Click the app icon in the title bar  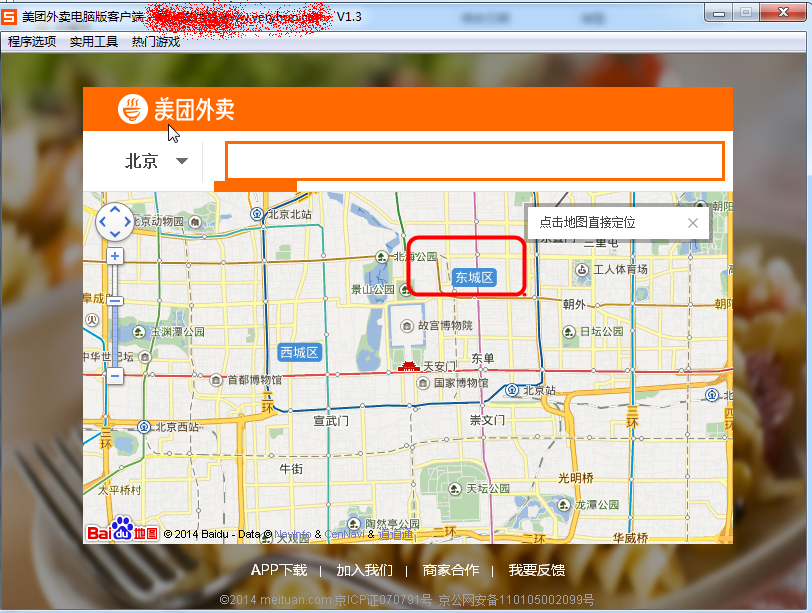[x=9, y=17]
